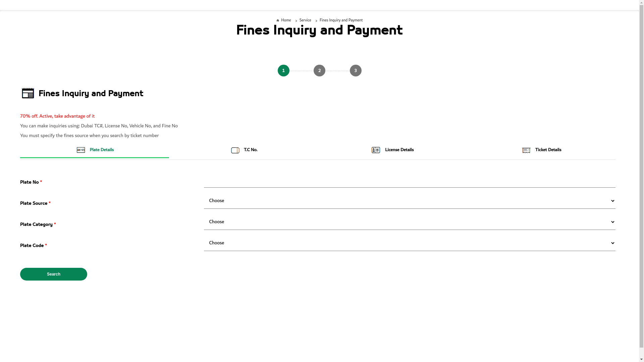Click the Ticket Details ticket icon
Image resolution: width=644 pixels, height=362 pixels.
pos(526,150)
